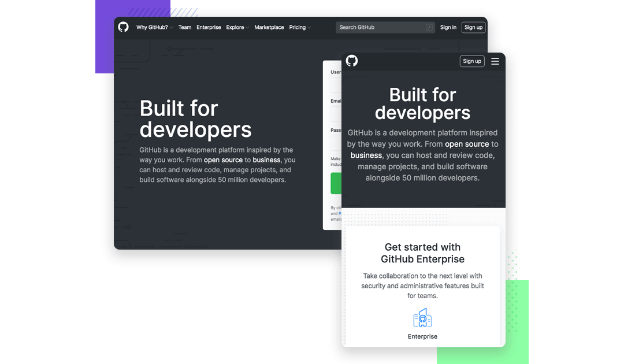Click mobile 'Built for developers' headline
The width and height of the screenshot is (624, 364).
tap(422, 104)
